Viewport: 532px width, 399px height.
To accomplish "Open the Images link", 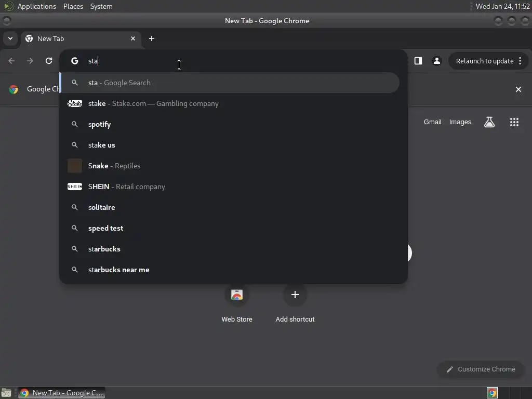I will [x=460, y=122].
